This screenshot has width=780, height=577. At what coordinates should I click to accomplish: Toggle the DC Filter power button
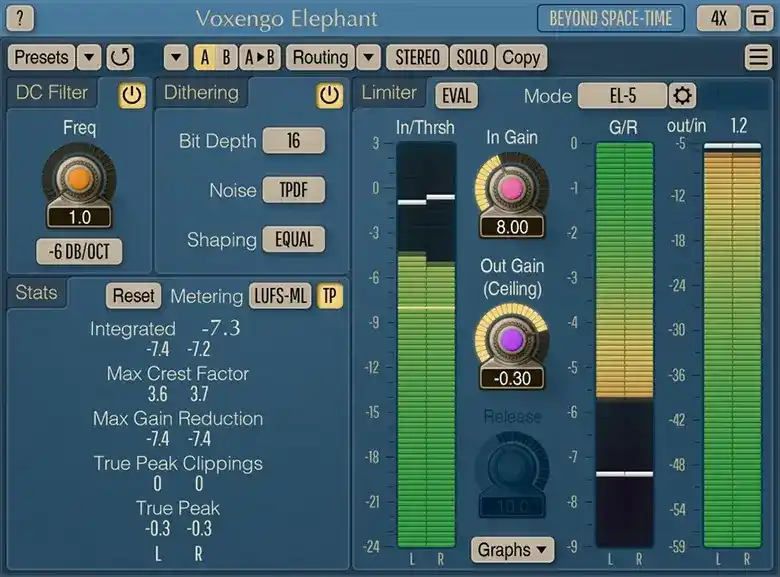click(132, 95)
